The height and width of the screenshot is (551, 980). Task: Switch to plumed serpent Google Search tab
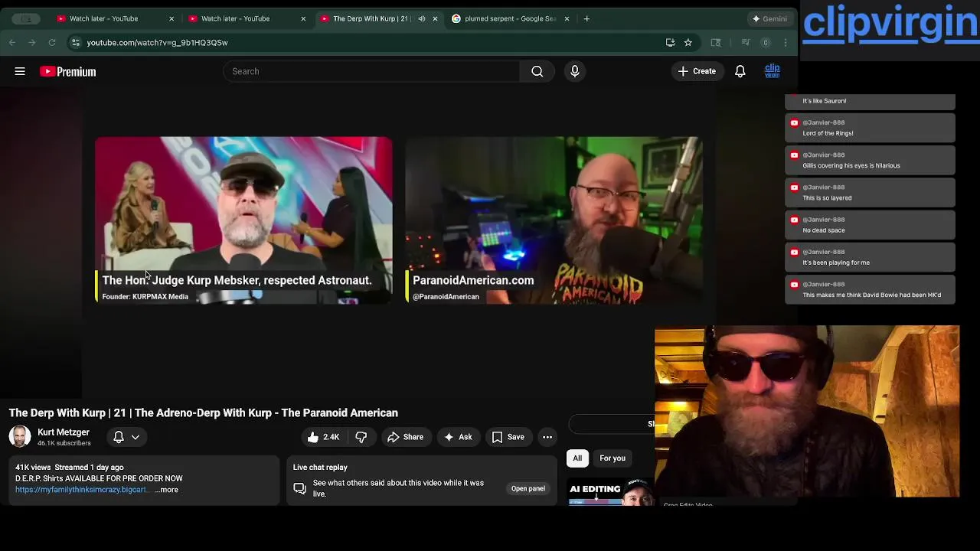pyautogui.click(x=511, y=18)
